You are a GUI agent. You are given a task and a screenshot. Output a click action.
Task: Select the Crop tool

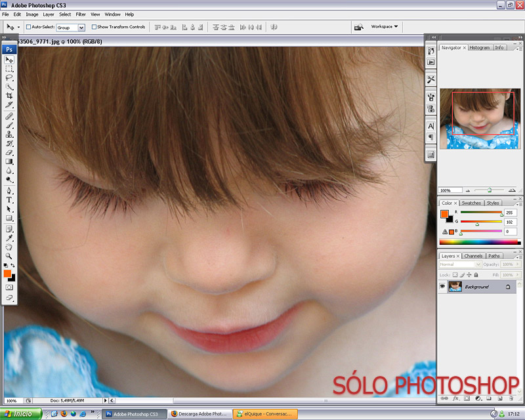(9, 96)
